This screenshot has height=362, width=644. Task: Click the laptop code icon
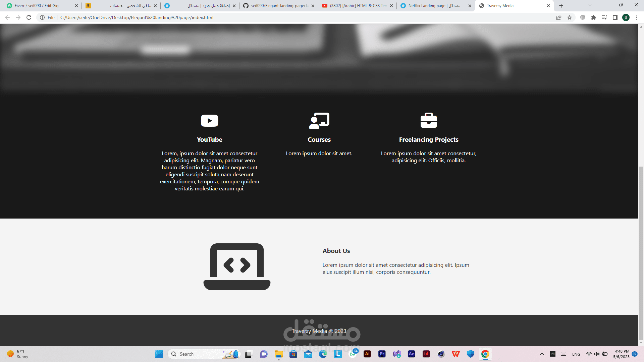tap(237, 267)
